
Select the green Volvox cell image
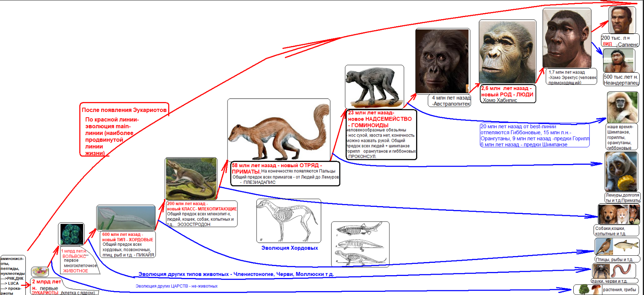coord(71,234)
